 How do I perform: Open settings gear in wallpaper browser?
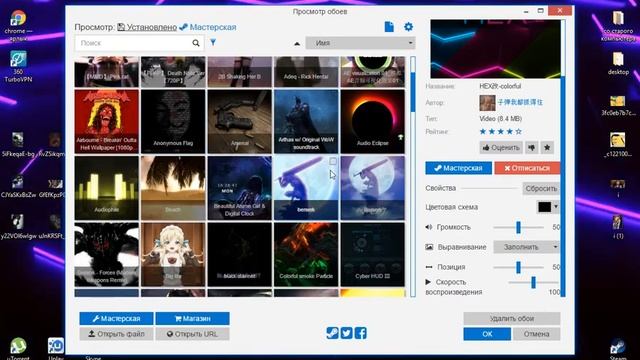pos(408,27)
